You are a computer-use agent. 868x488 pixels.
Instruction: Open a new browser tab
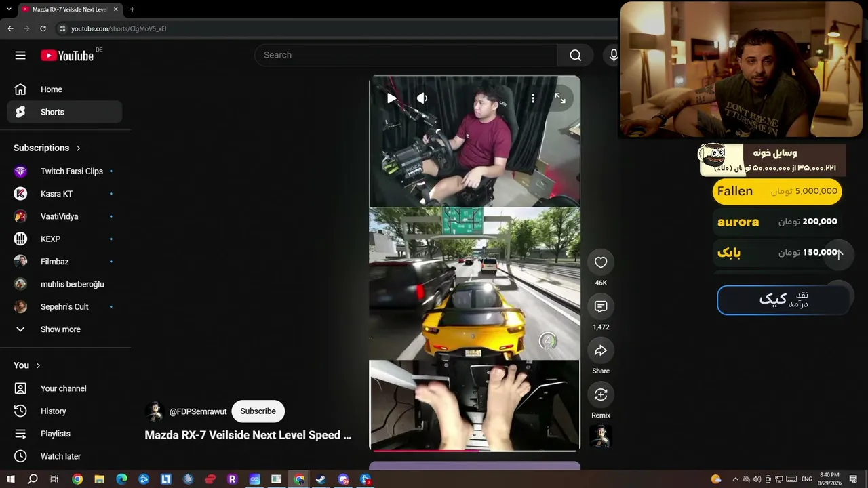pyautogui.click(x=132, y=9)
